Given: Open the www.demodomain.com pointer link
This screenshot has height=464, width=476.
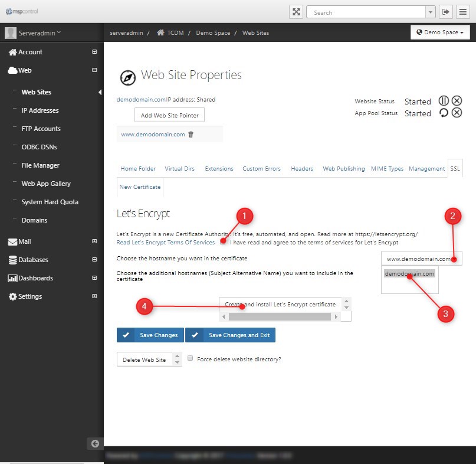Looking at the screenshot, I should (153, 135).
